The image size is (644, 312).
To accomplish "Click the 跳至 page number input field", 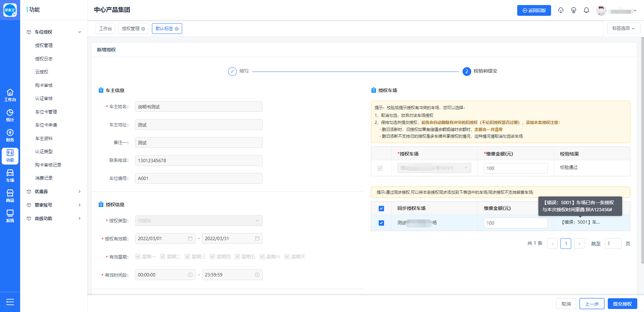I will click(x=612, y=243).
